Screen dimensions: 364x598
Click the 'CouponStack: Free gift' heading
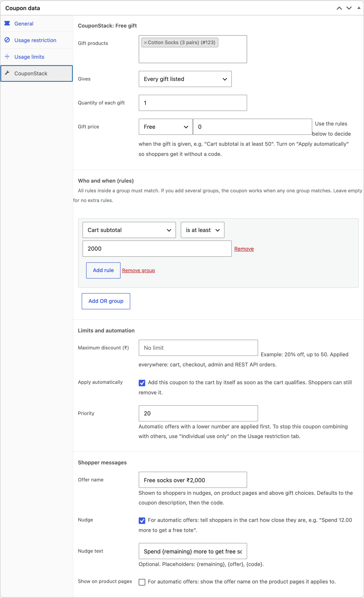107,26
